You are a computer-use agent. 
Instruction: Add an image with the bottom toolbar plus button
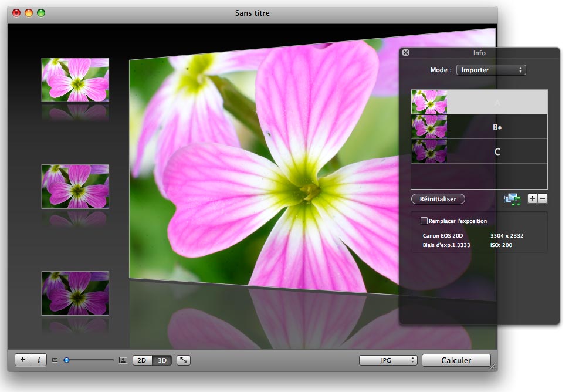tap(23, 360)
